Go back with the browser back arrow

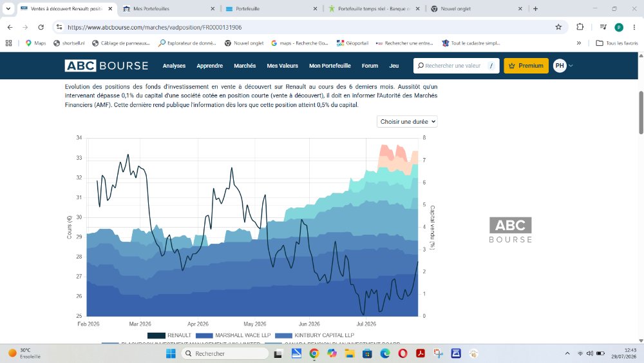[10, 27]
